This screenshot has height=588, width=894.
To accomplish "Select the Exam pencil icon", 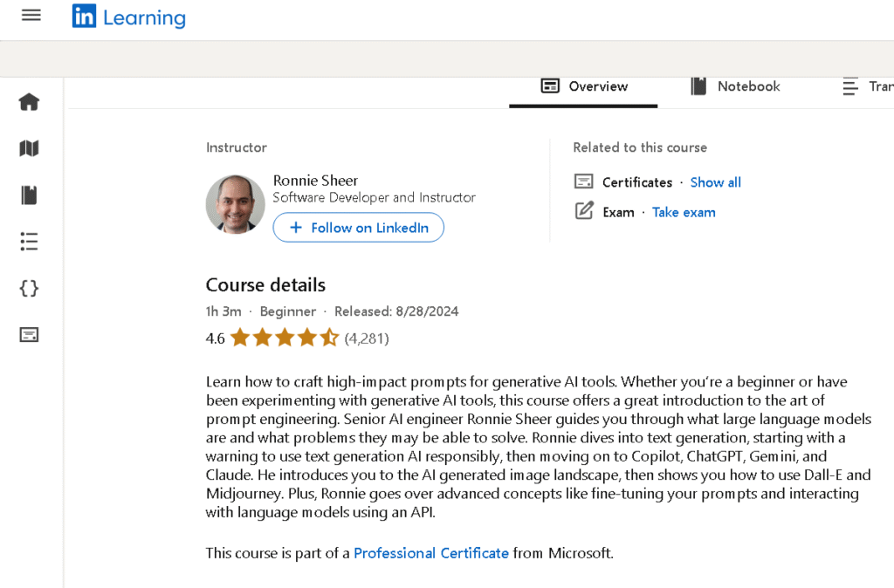I will pyautogui.click(x=583, y=211).
